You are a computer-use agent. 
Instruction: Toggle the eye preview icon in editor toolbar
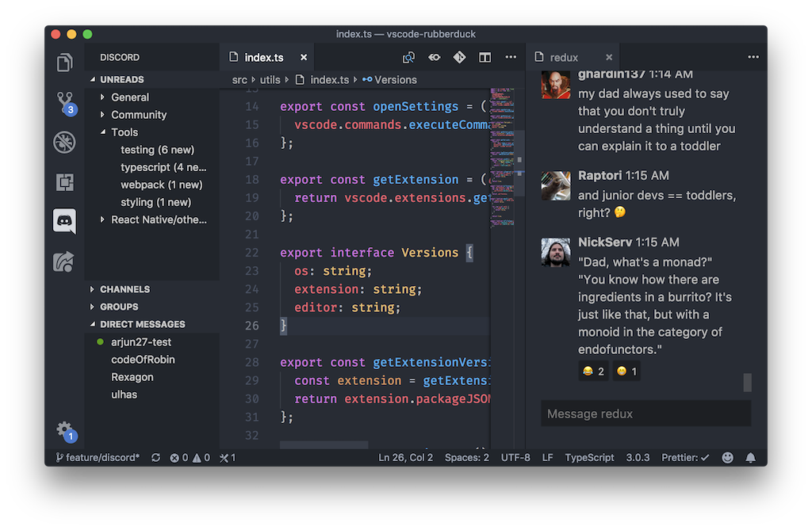434,58
